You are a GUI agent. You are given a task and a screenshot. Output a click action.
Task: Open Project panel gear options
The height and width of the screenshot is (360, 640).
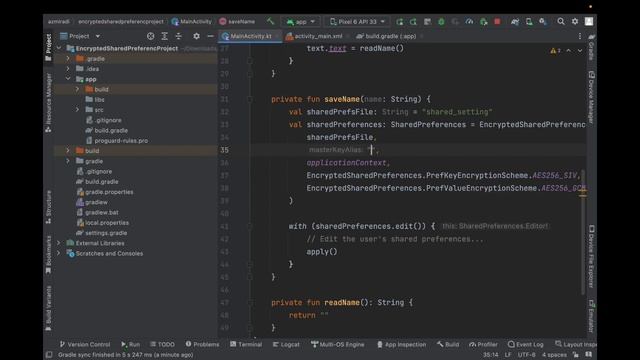click(196, 36)
